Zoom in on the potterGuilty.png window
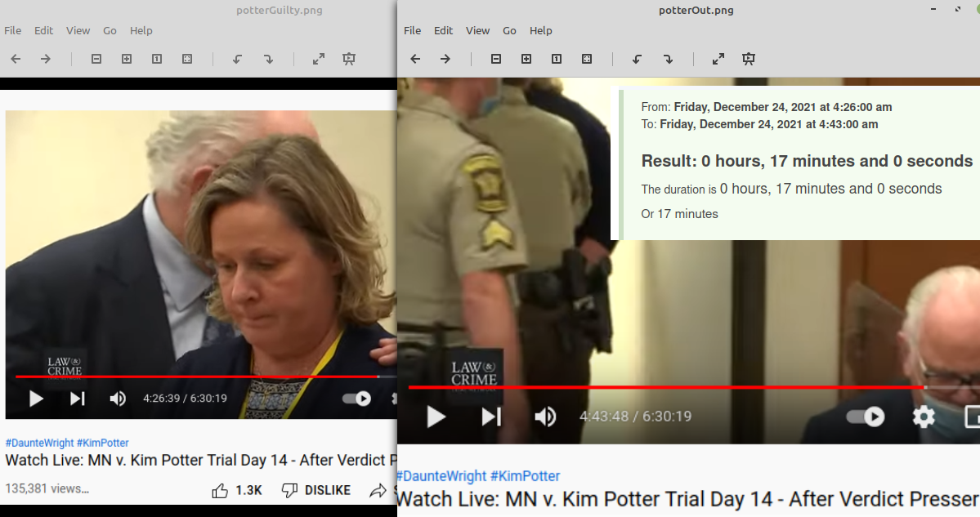This screenshot has width=980, height=517. click(127, 59)
